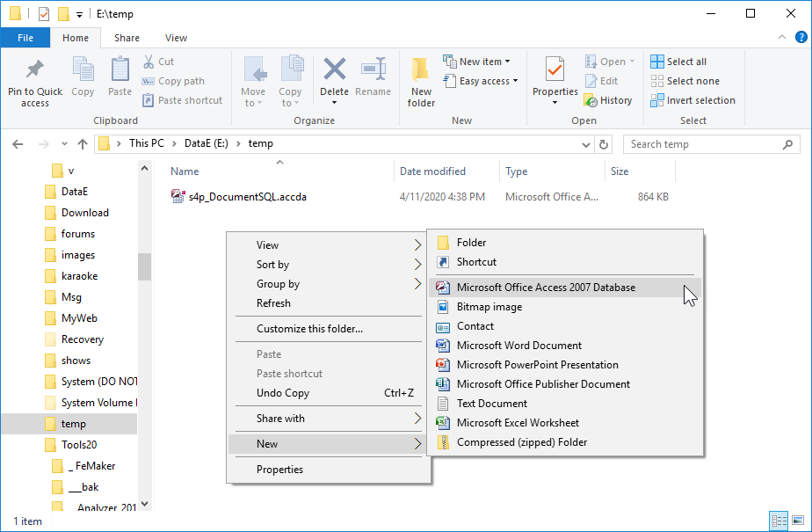This screenshot has height=532, width=812.
Task: Select the Download folder in navigation tree
Action: 84,213
